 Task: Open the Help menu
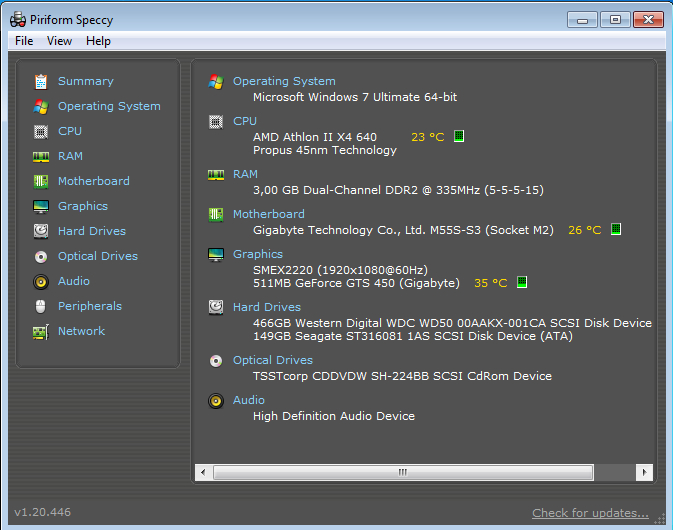[98, 41]
